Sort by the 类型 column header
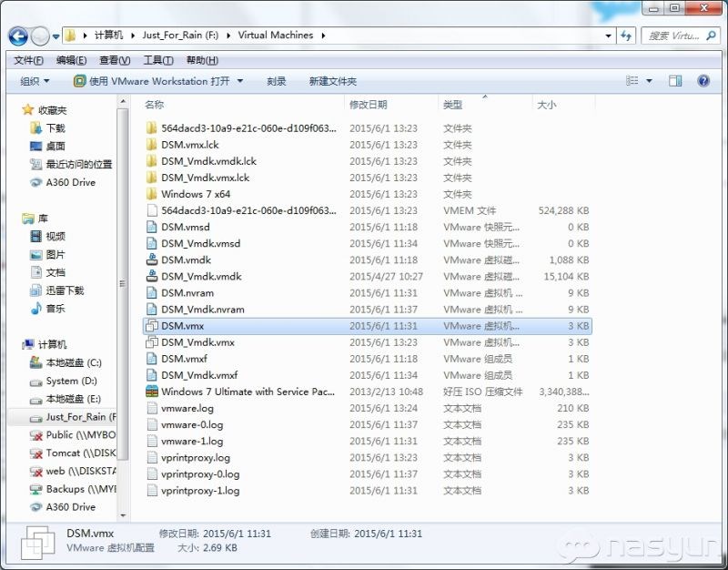Viewport: 728px width, 570px height. [x=452, y=105]
